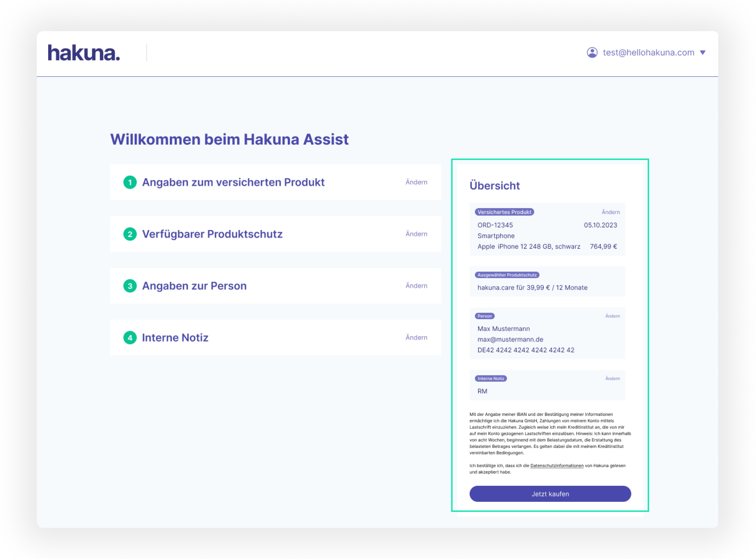Screen dimensions: 756x559
Task: Click the Ausgewählter Produktschutz tag label
Action: click(x=506, y=275)
